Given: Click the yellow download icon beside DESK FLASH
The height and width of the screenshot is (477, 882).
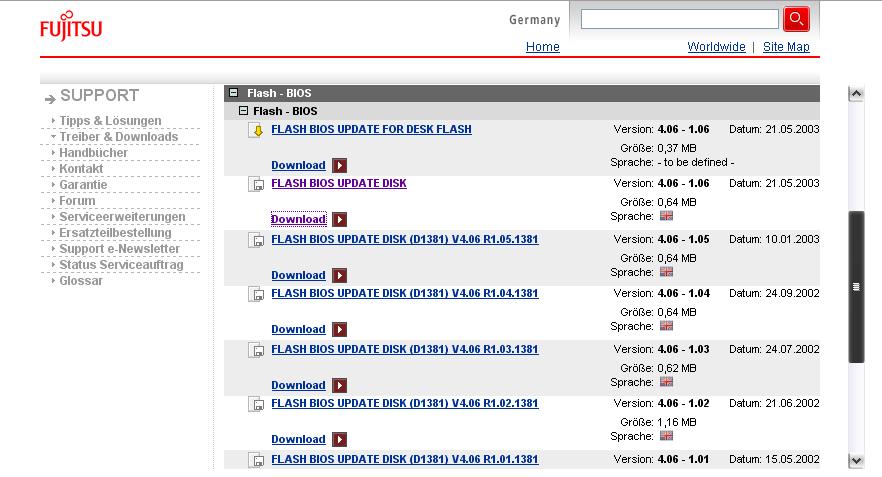Looking at the screenshot, I should pyautogui.click(x=256, y=130).
